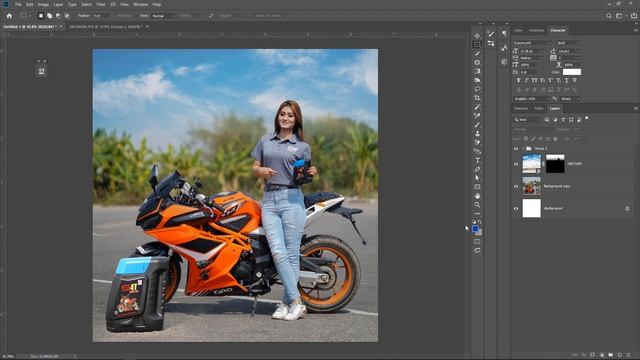Select the Horizontal Type tool
Screen dimensions: 640x360
(x=477, y=160)
